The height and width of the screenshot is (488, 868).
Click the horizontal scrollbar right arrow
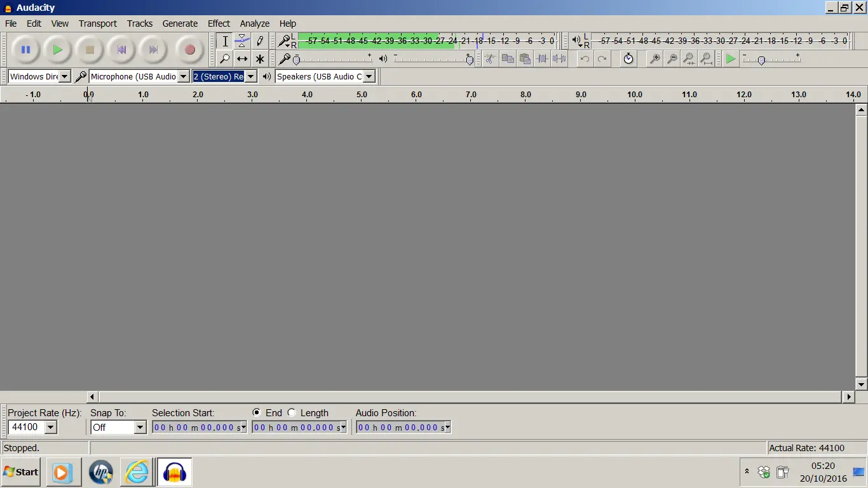pos(848,396)
